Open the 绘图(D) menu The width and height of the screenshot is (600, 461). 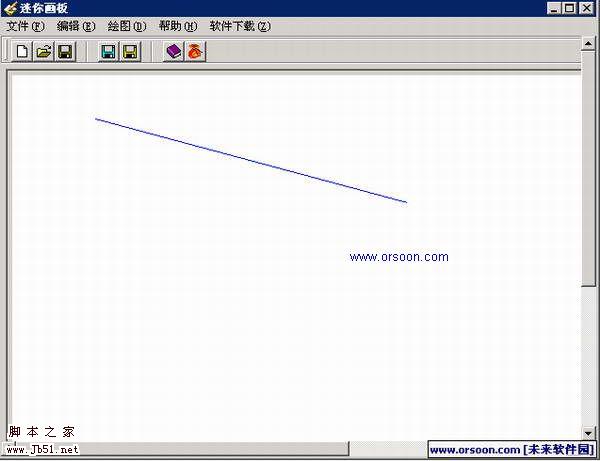click(127, 26)
